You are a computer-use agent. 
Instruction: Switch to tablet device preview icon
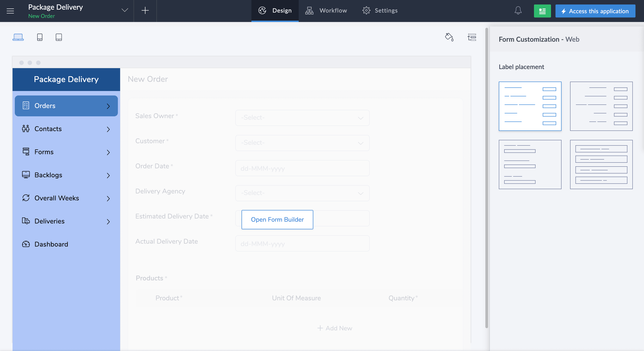(59, 37)
